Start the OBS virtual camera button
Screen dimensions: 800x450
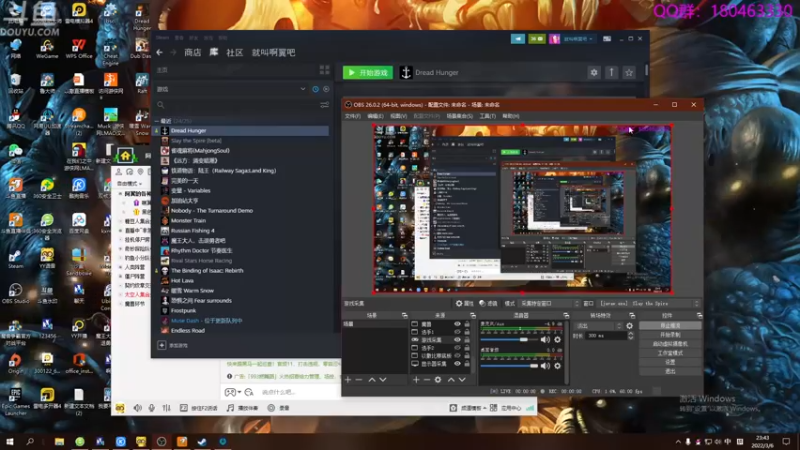click(670, 344)
